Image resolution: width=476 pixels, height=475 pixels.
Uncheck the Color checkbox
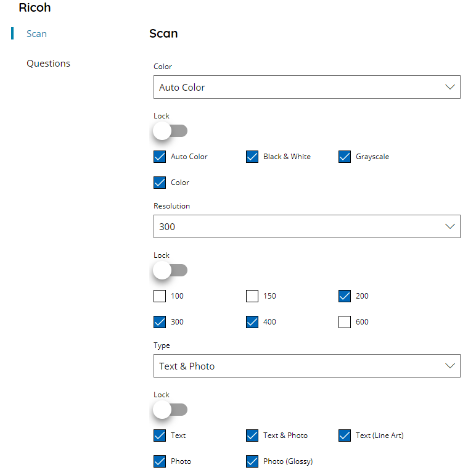coord(160,183)
